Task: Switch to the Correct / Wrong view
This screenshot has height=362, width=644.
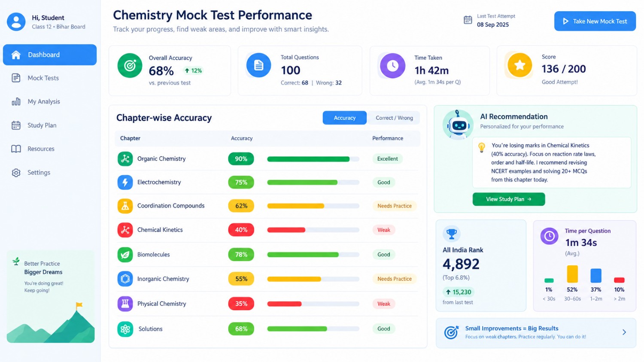Action: (x=394, y=118)
